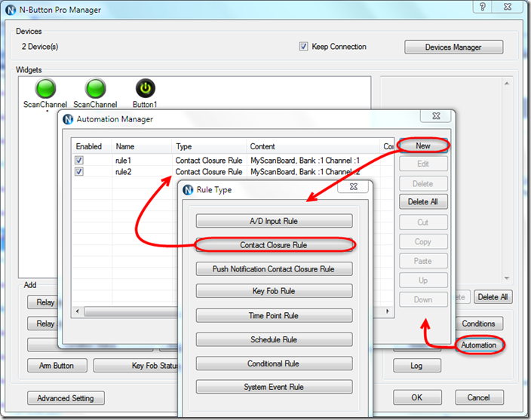Select the Button1 power widget icon
The height and width of the screenshot is (420, 531).
click(x=146, y=88)
